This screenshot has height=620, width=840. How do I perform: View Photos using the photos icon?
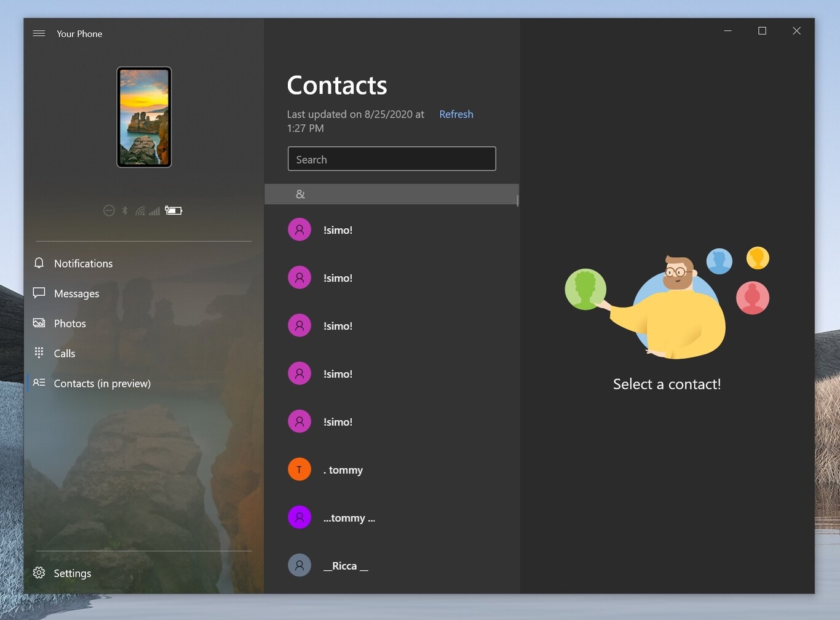(39, 322)
